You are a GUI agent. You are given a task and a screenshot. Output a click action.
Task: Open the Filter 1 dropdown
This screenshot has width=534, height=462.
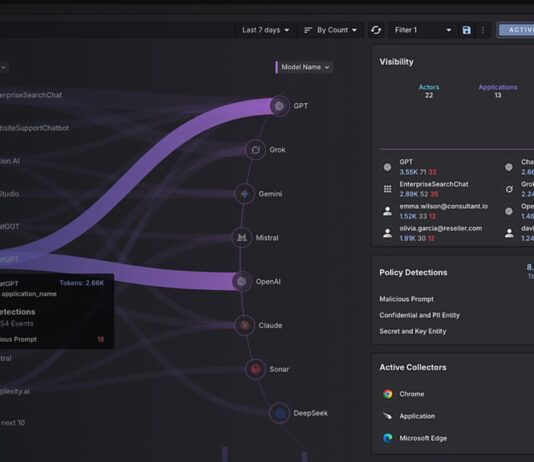pyautogui.click(x=423, y=30)
